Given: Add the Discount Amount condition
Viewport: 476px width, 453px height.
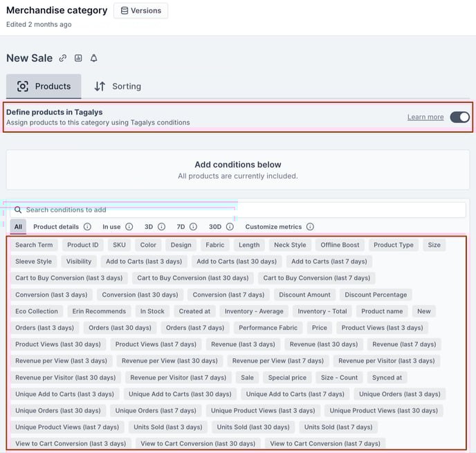Looking at the screenshot, I should pyautogui.click(x=305, y=295).
